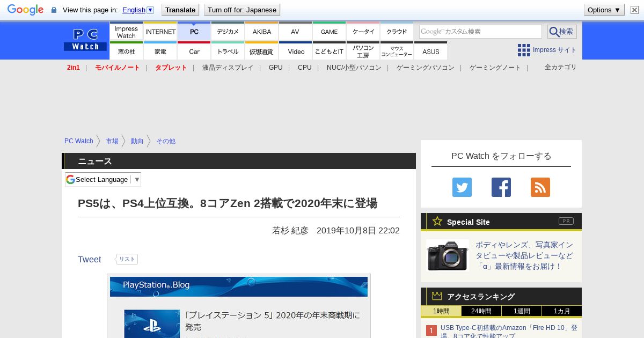Open the ゲーミングノート category

pyautogui.click(x=495, y=68)
